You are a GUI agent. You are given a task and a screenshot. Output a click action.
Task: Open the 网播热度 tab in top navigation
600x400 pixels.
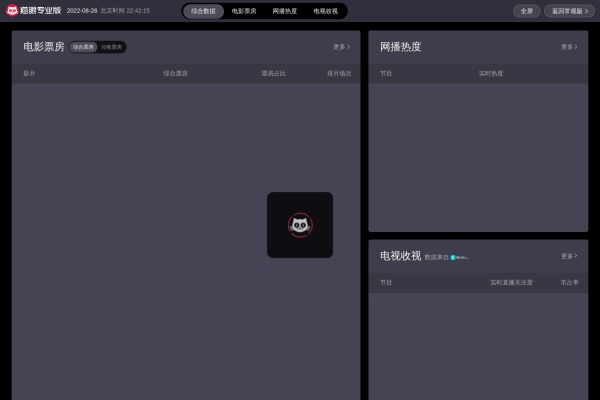[285, 11]
